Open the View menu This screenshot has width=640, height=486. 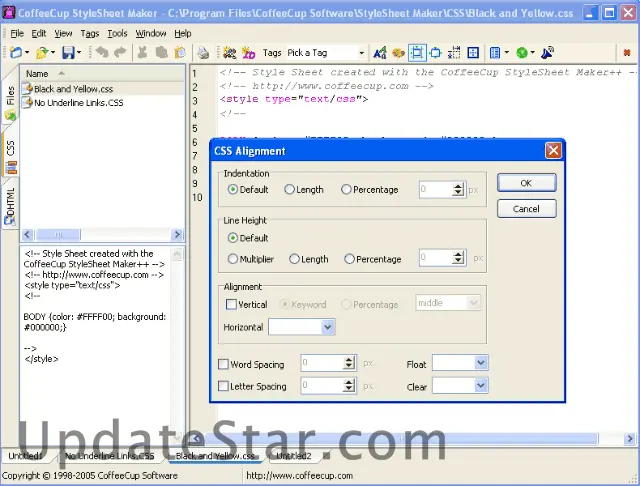pos(63,33)
